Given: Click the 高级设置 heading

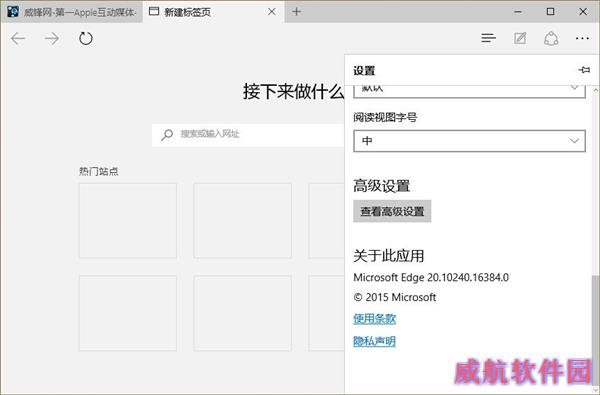Looking at the screenshot, I should (x=382, y=186).
